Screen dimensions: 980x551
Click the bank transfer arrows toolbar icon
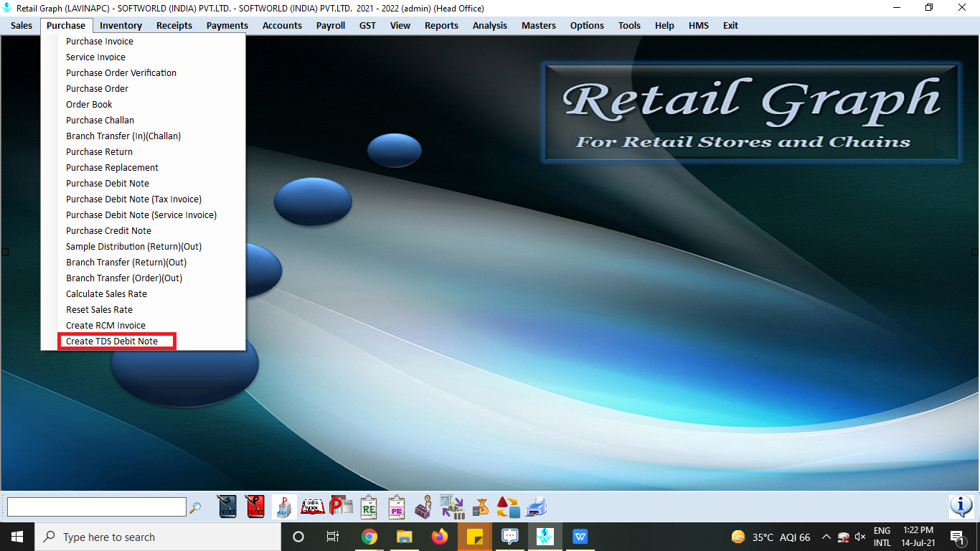pyautogui.click(x=452, y=507)
